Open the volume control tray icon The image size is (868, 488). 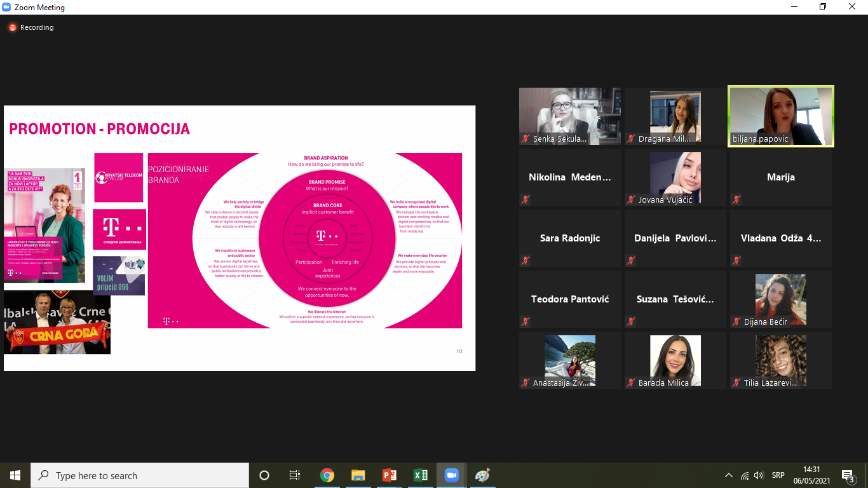coord(759,475)
